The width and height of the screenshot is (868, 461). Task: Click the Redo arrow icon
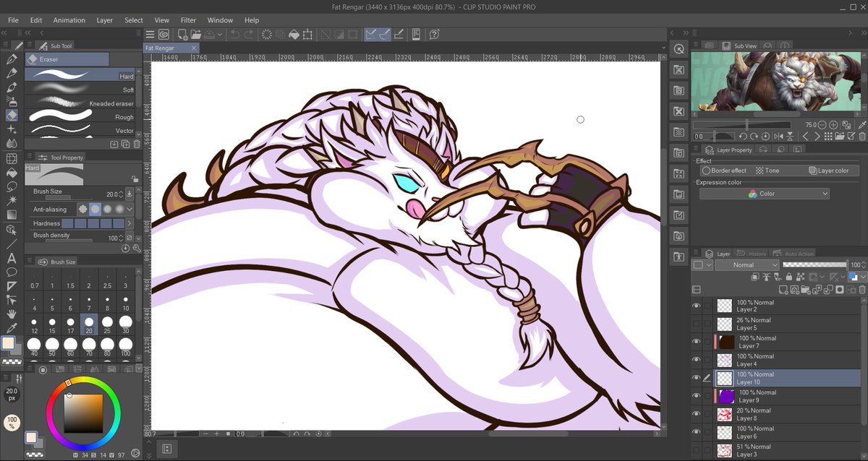coord(249,34)
